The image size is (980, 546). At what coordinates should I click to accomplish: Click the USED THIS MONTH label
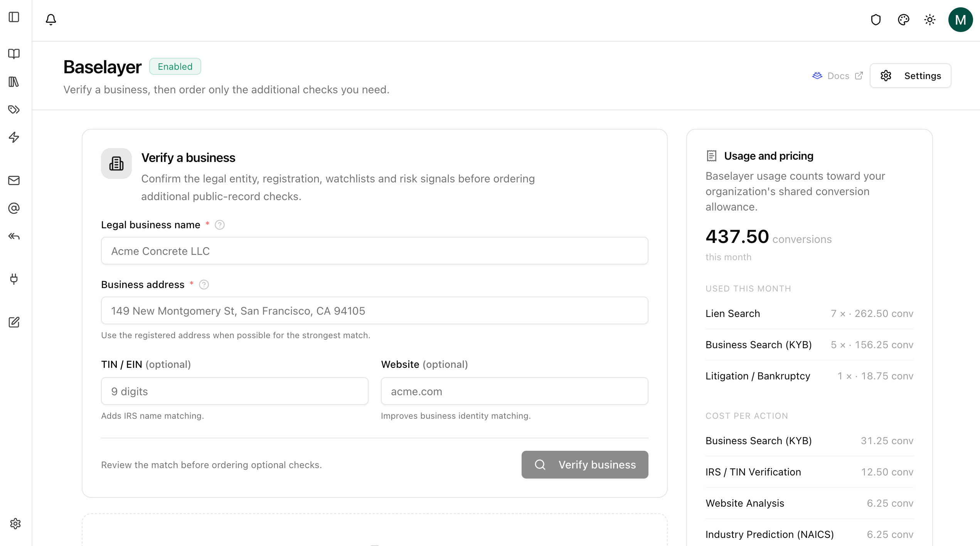[748, 288]
